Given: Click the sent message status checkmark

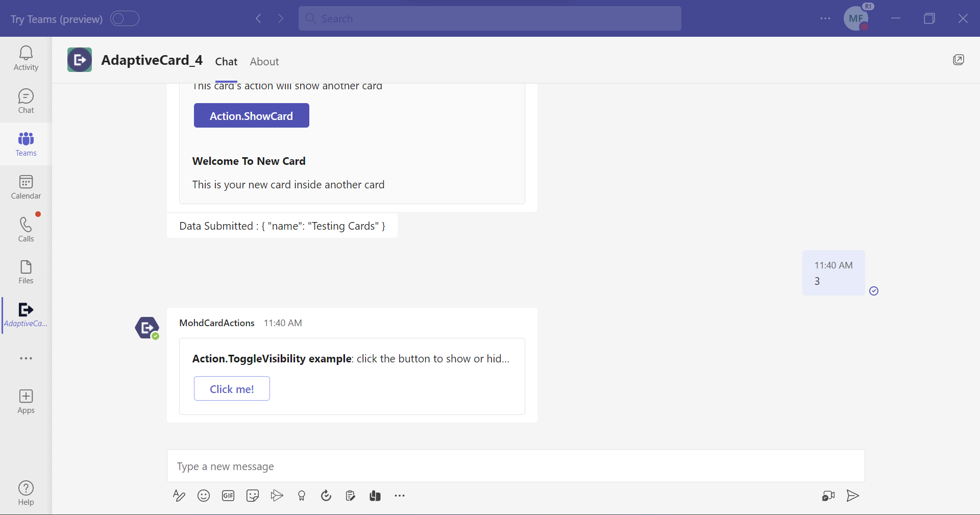Looking at the screenshot, I should [874, 291].
